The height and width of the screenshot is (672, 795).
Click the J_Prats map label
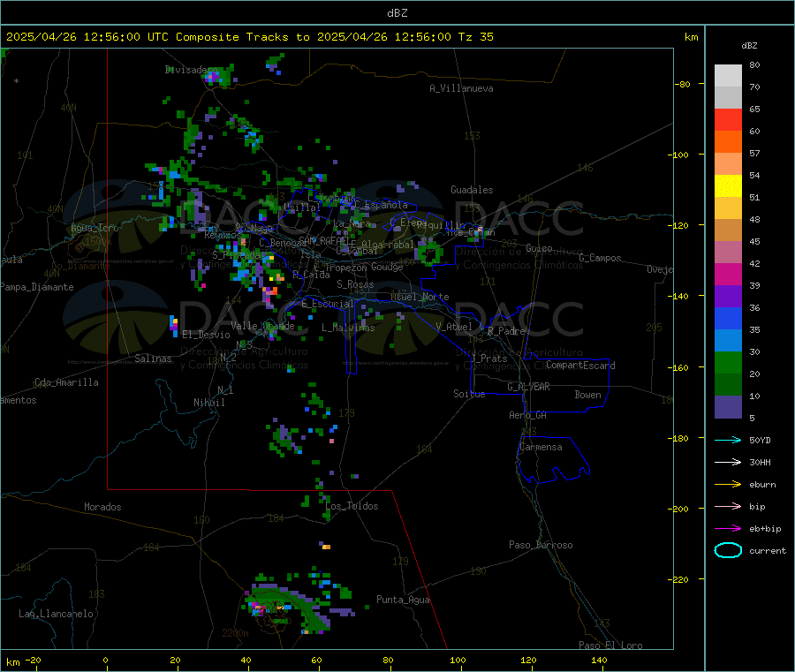(x=488, y=359)
